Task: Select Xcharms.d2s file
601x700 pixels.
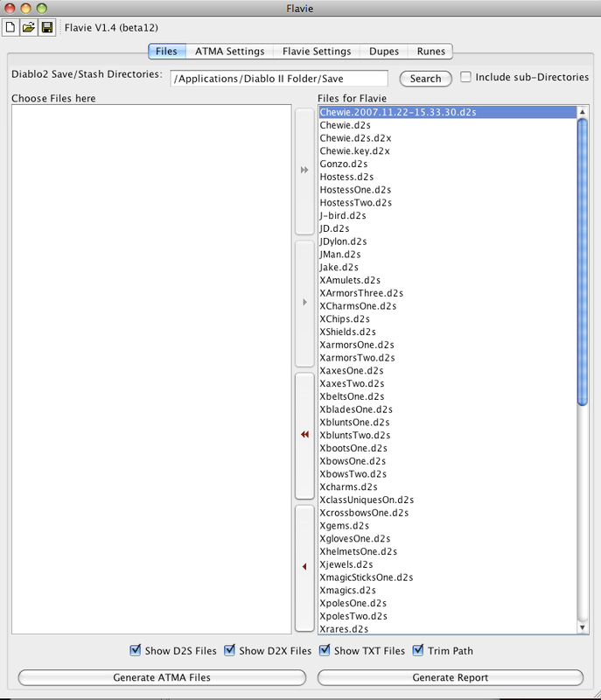Action: pyautogui.click(x=448, y=487)
